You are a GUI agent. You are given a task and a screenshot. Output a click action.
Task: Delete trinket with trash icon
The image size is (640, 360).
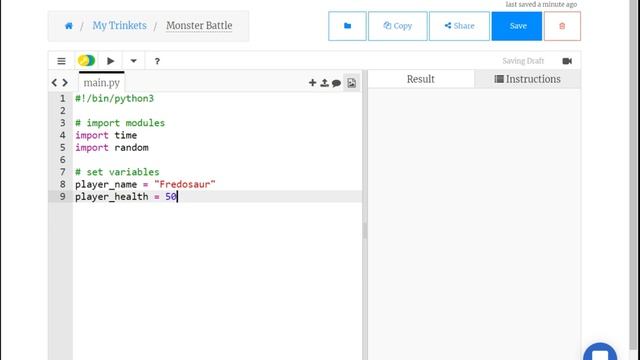click(562, 26)
